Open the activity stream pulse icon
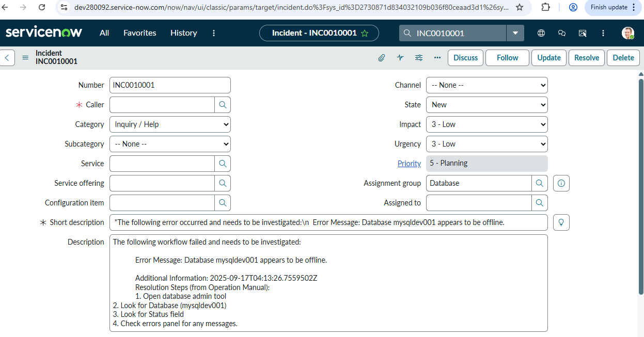The width and height of the screenshot is (644, 337). [x=400, y=58]
